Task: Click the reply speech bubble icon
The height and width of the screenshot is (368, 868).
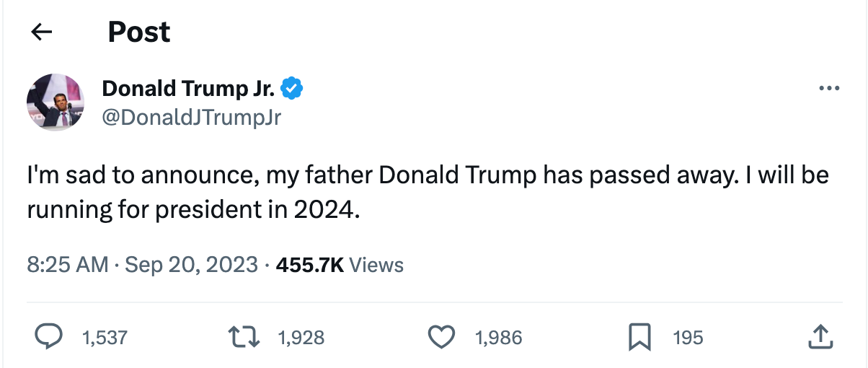Action: click(x=47, y=337)
